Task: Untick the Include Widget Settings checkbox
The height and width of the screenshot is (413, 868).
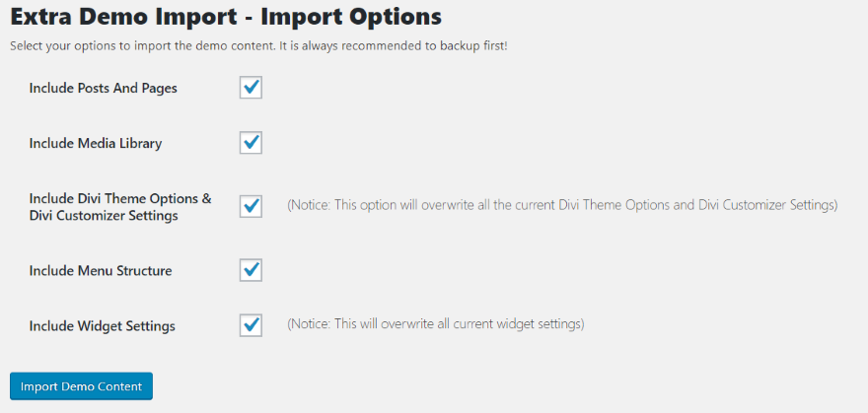Action: click(251, 325)
